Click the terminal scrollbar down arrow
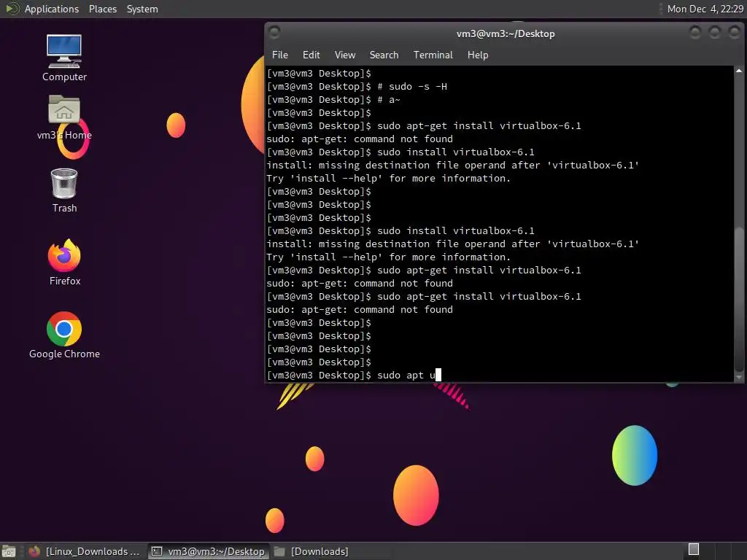The width and height of the screenshot is (747, 560). point(739,377)
